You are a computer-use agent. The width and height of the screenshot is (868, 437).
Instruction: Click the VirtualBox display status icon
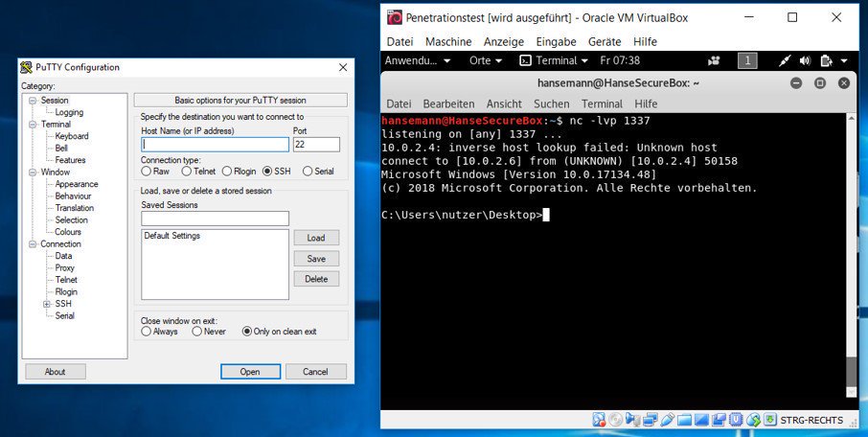tap(702, 420)
